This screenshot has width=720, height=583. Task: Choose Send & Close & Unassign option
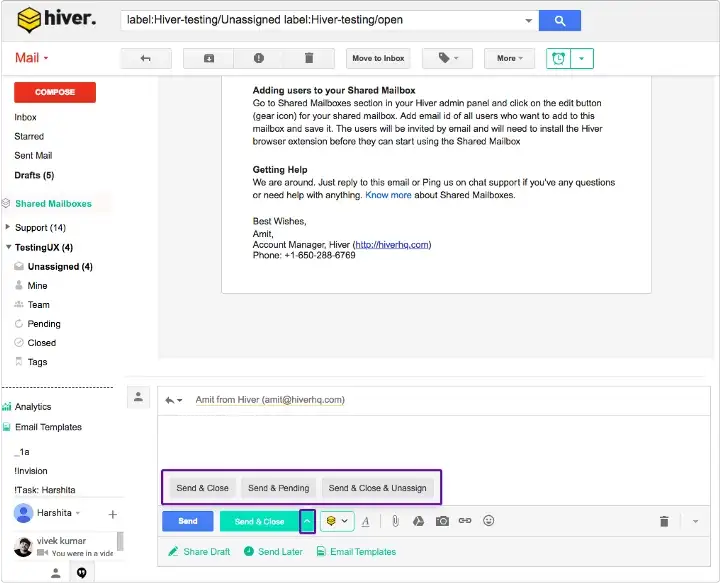click(377, 488)
